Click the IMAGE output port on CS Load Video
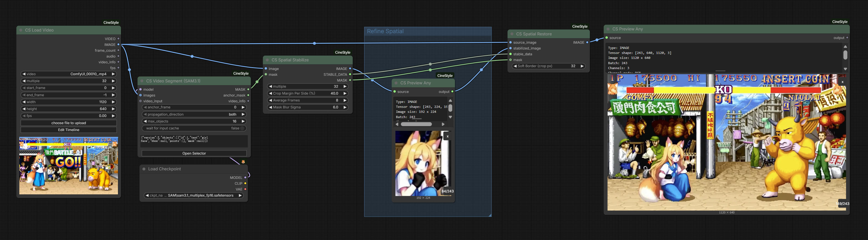Viewport: 868px width, 240px height. tap(118, 45)
